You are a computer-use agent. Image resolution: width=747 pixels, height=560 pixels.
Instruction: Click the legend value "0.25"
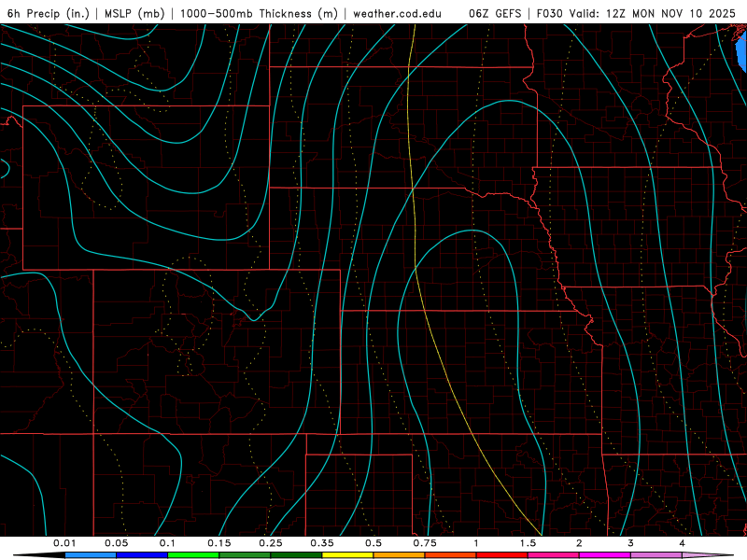tap(271, 543)
